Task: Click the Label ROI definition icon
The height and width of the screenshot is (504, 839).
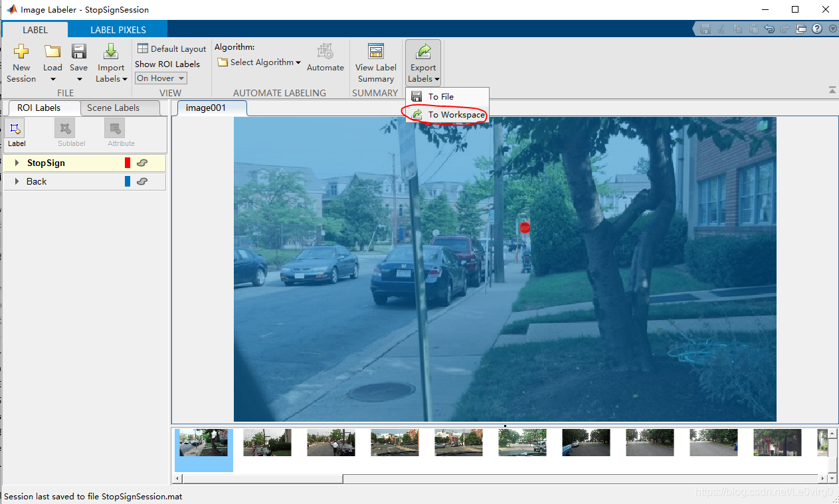Action: [17, 128]
